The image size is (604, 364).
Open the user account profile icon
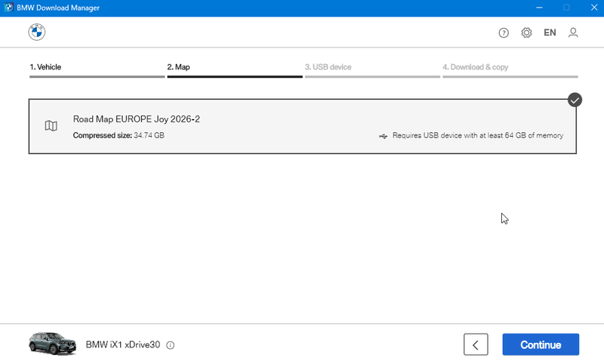coord(573,32)
